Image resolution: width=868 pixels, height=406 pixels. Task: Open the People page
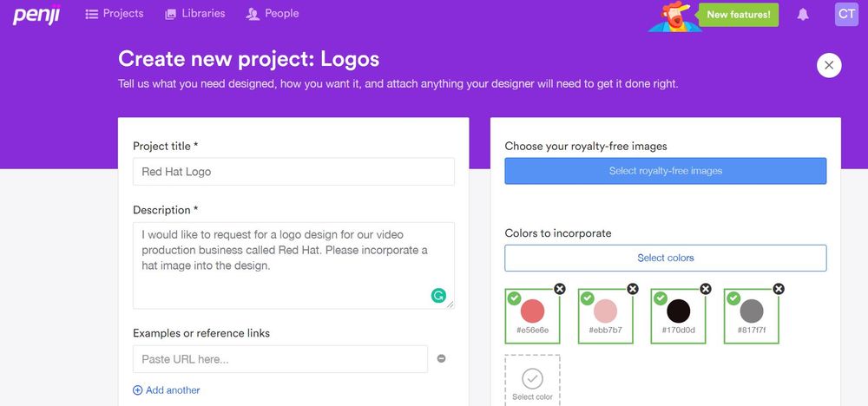coord(272,14)
